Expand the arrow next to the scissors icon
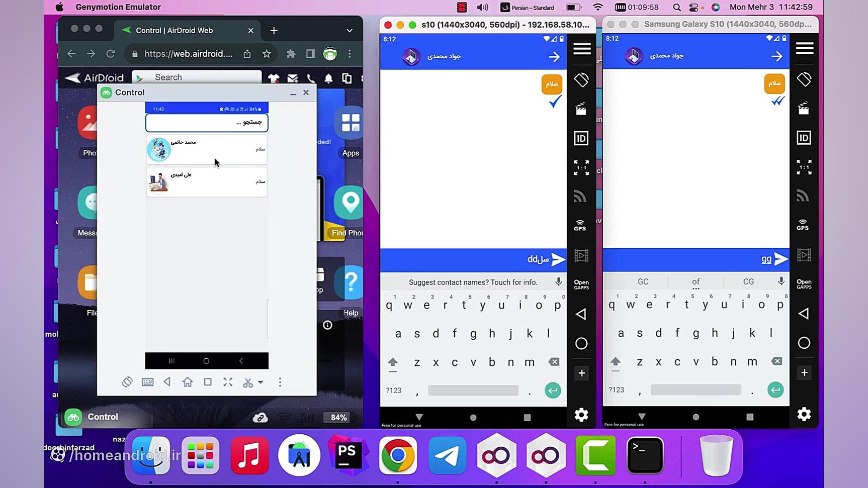The height and width of the screenshot is (488, 868). (261, 382)
